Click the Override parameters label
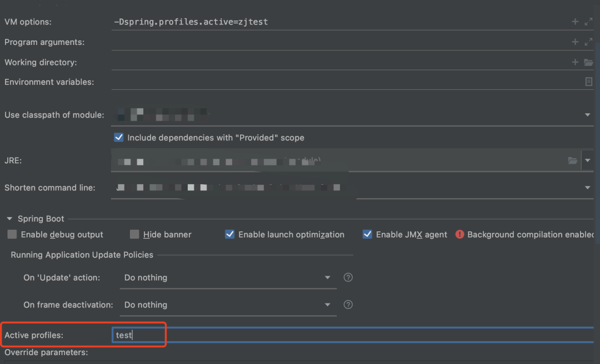The height and width of the screenshot is (364, 600). coord(46,352)
